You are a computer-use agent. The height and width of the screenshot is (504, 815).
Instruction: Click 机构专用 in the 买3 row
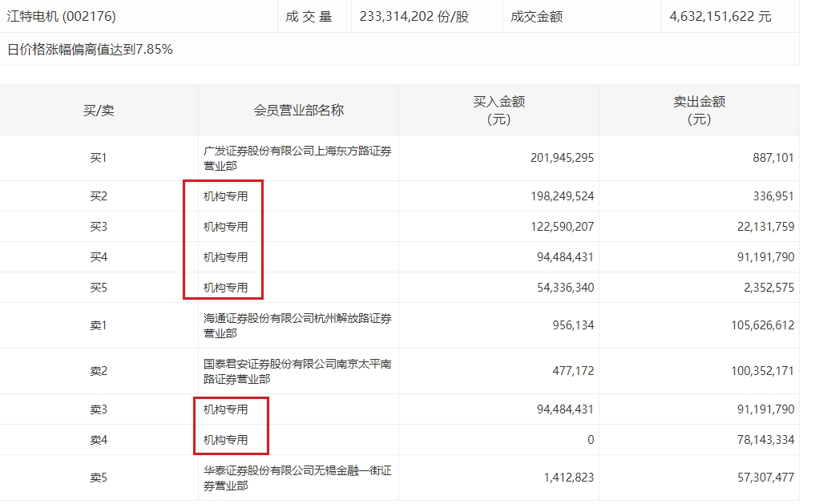point(225,227)
